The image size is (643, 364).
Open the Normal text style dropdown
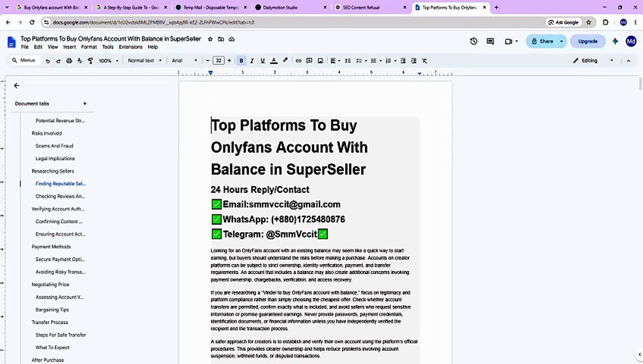coord(145,61)
